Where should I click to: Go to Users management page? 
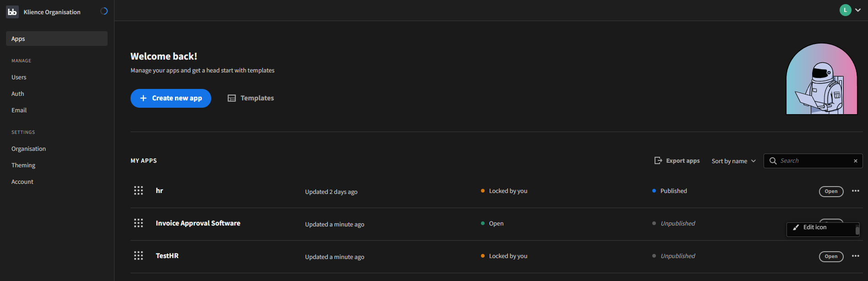click(19, 77)
